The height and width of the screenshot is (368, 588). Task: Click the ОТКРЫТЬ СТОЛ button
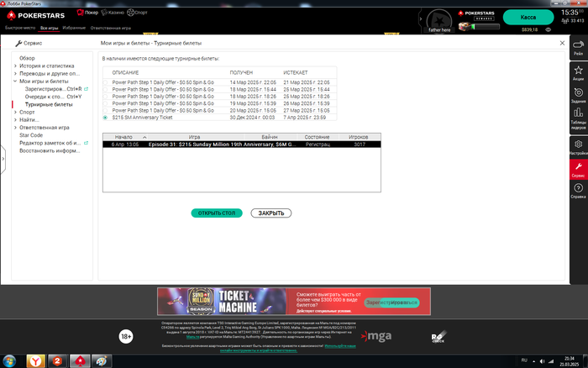tap(217, 213)
